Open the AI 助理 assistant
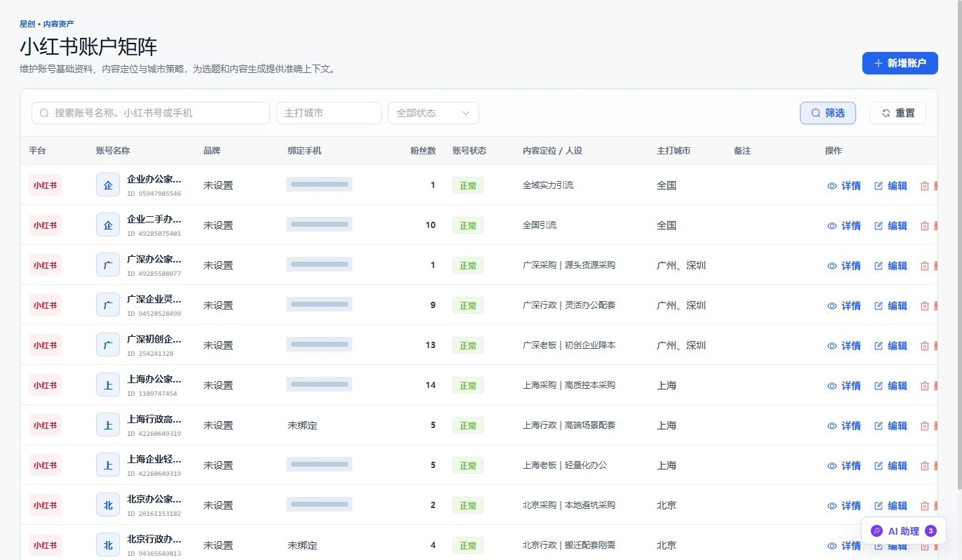Viewport: 962px width, 560px height. click(x=904, y=531)
